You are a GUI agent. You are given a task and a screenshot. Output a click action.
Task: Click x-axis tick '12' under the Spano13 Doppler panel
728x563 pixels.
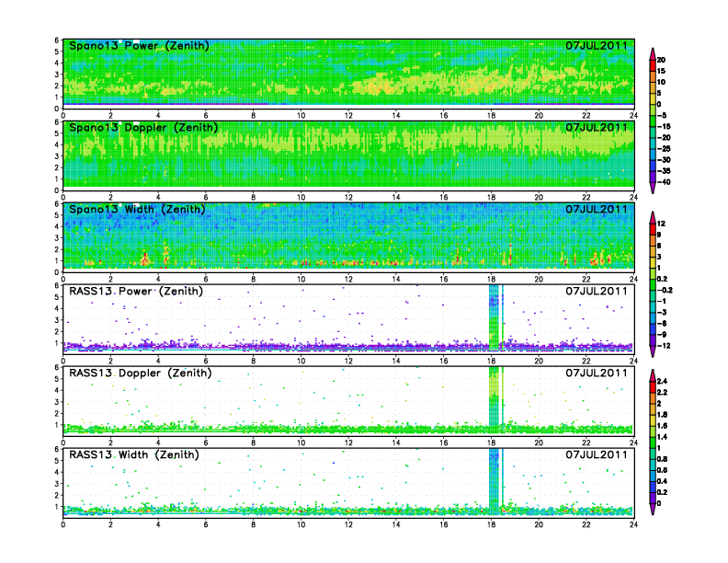point(348,197)
